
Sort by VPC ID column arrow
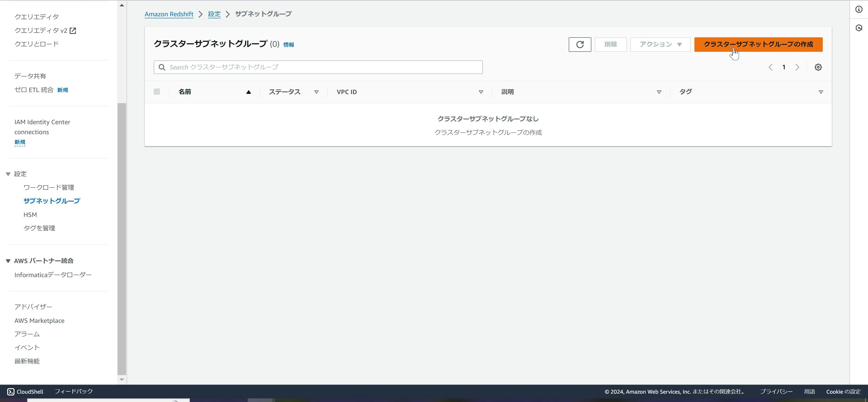click(x=481, y=92)
